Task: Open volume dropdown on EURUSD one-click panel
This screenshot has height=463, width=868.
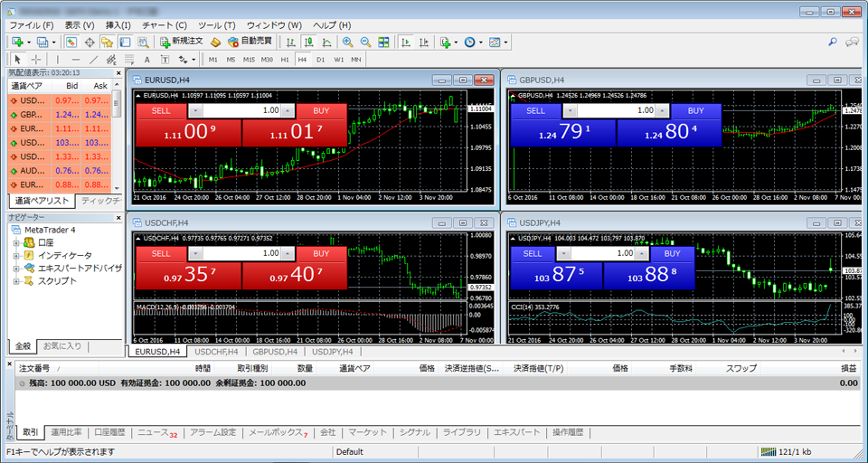Action: (x=195, y=110)
